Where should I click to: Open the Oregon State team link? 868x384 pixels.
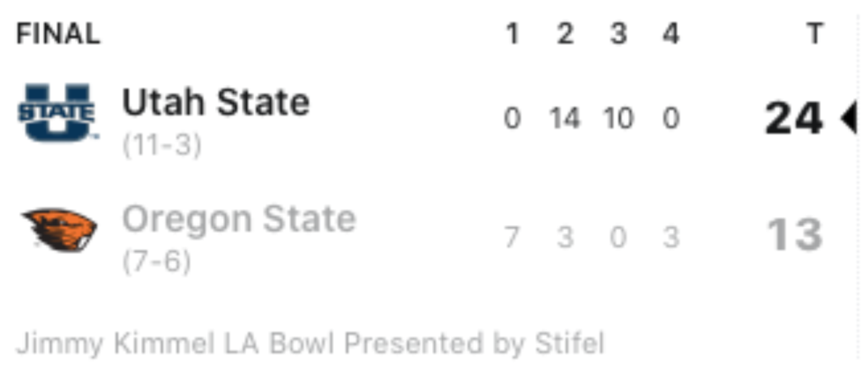[x=239, y=219]
